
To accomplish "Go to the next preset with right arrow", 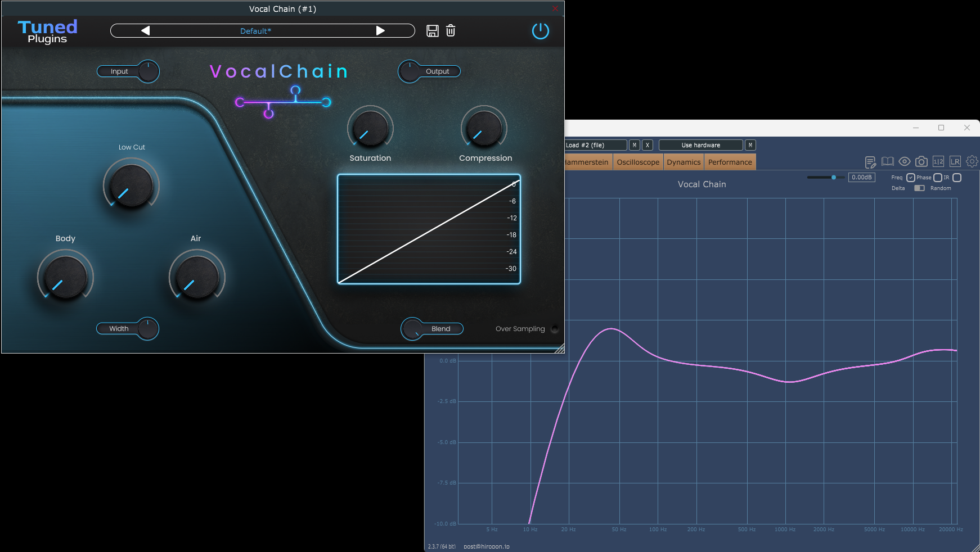I will click(x=380, y=31).
